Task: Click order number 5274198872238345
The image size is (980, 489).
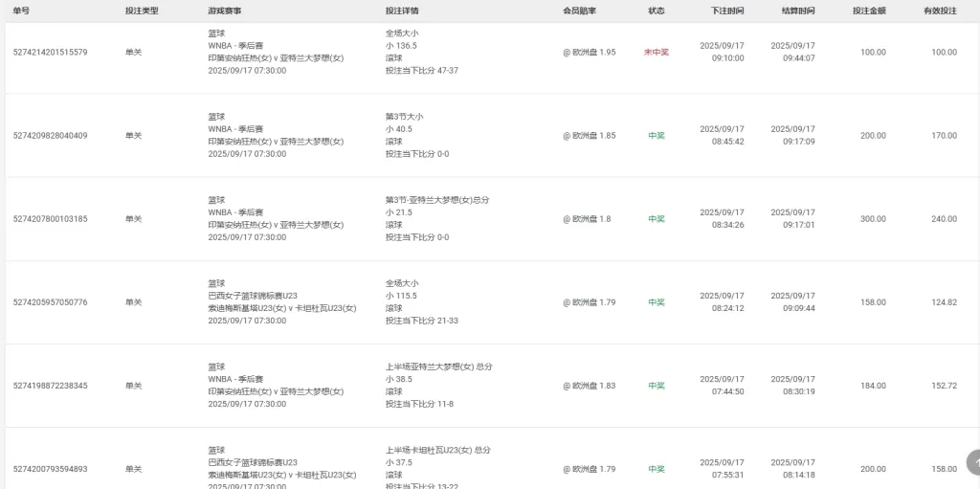Action: click(x=50, y=386)
